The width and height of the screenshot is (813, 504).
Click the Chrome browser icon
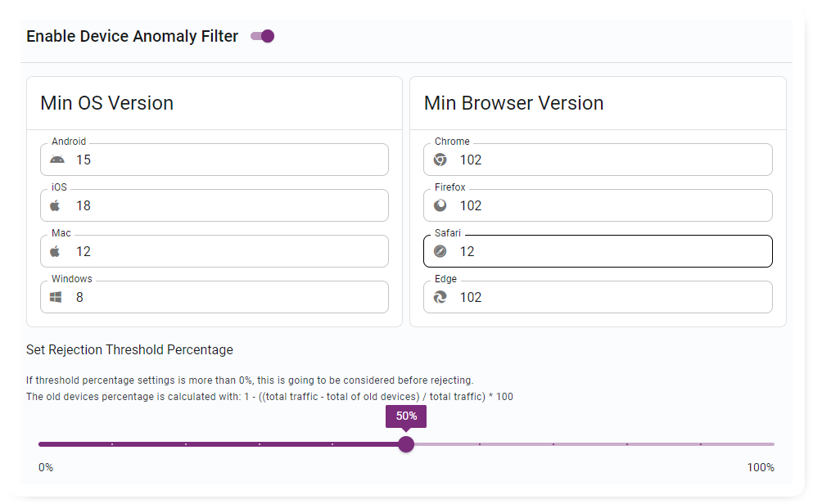(x=440, y=160)
